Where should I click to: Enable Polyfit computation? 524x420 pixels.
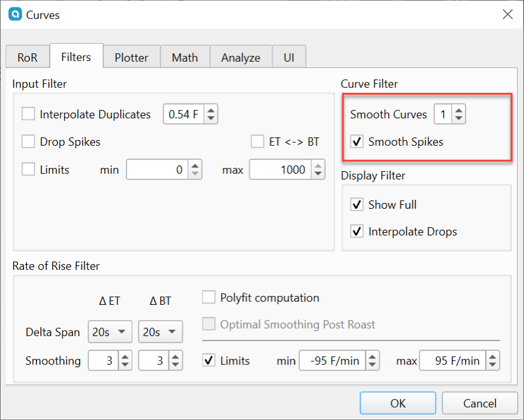tap(209, 297)
